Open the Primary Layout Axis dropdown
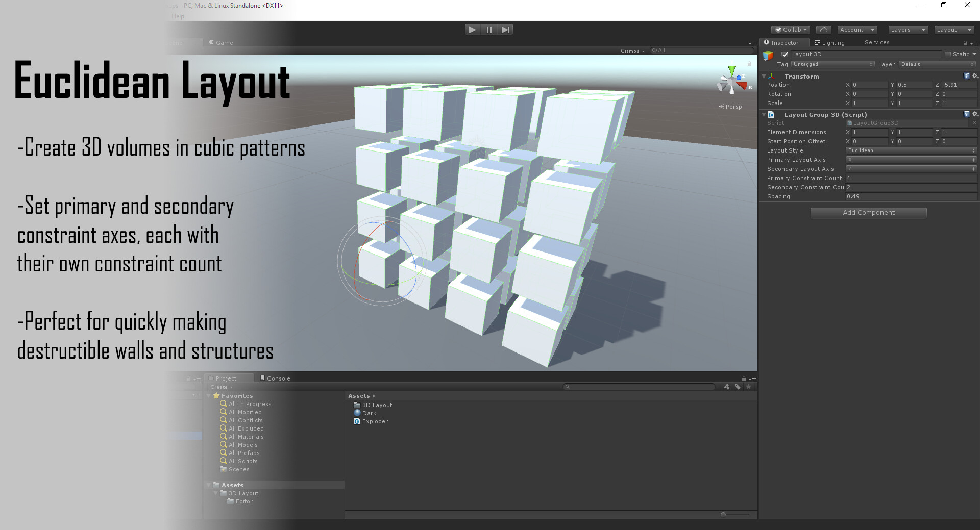 911,160
